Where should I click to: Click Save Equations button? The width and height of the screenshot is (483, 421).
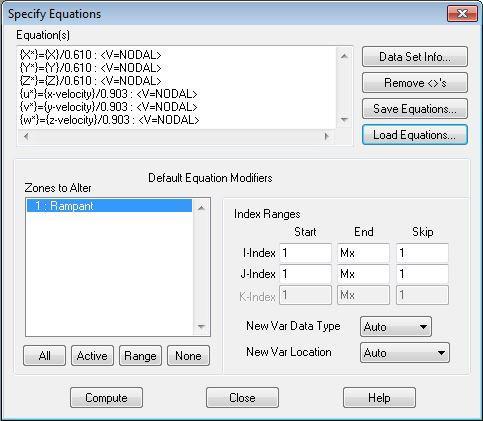point(415,109)
